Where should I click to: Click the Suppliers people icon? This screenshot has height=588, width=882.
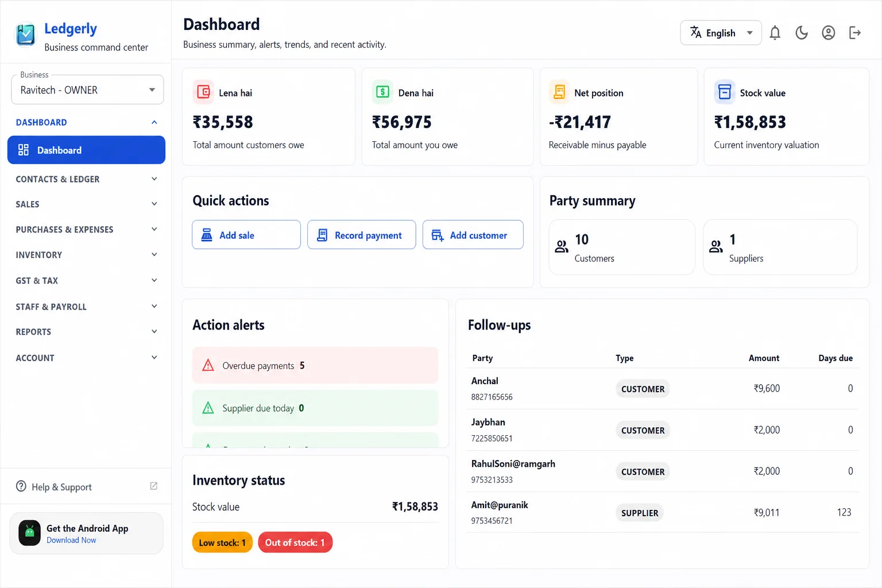[716, 246]
